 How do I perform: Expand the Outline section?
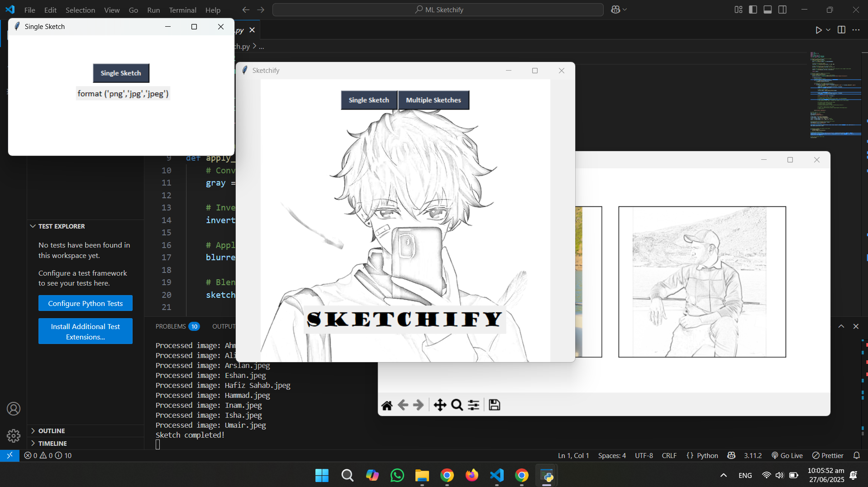pos(52,430)
